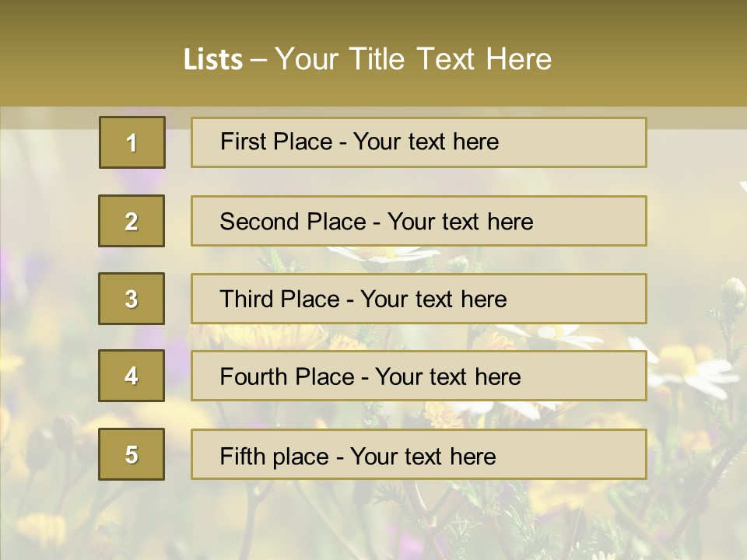Image resolution: width=747 pixels, height=560 pixels.
Task: Click the 'Third Place' text box
Action: click(x=419, y=299)
